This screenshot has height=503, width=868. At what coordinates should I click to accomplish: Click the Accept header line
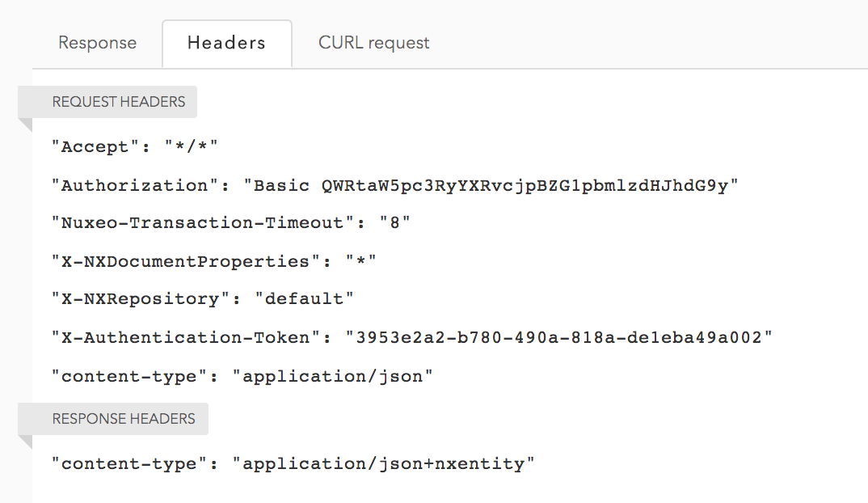[x=134, y=147]
